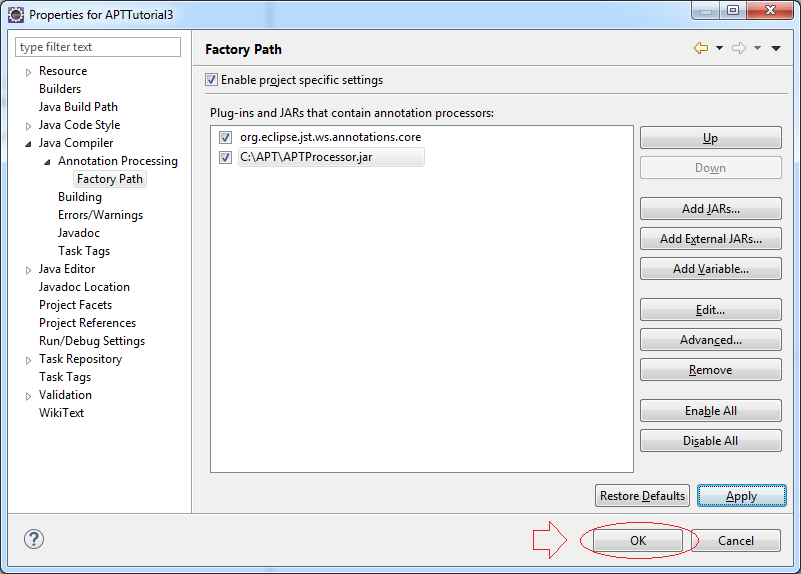Image resolution: width=801 pixels, height=574 pixels.
Task: Click the Properties window title gear icon
Action: tap(16, 15)
